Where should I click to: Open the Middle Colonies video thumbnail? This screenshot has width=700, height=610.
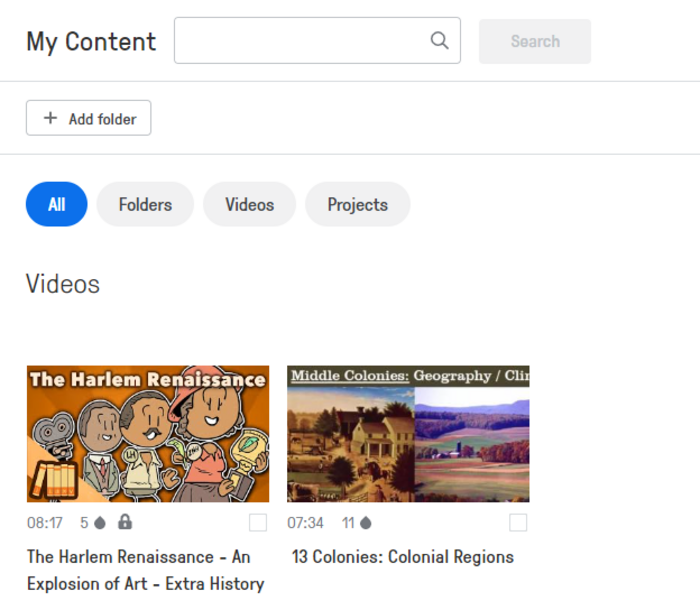[408, 433]
